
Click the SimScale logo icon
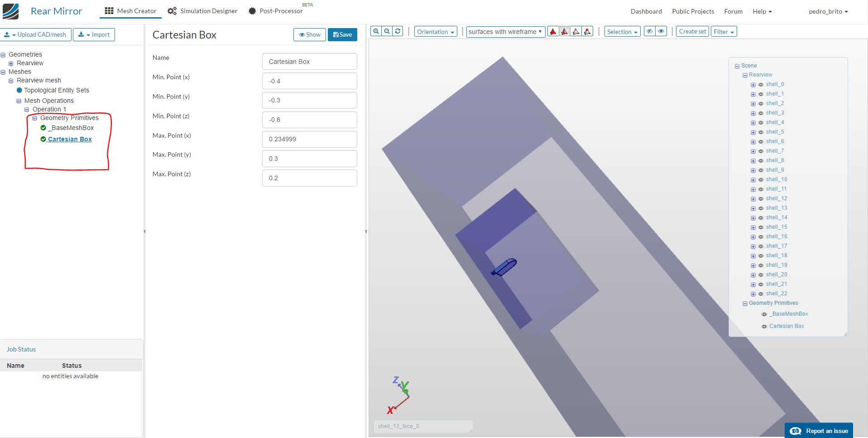coord(11,11)
